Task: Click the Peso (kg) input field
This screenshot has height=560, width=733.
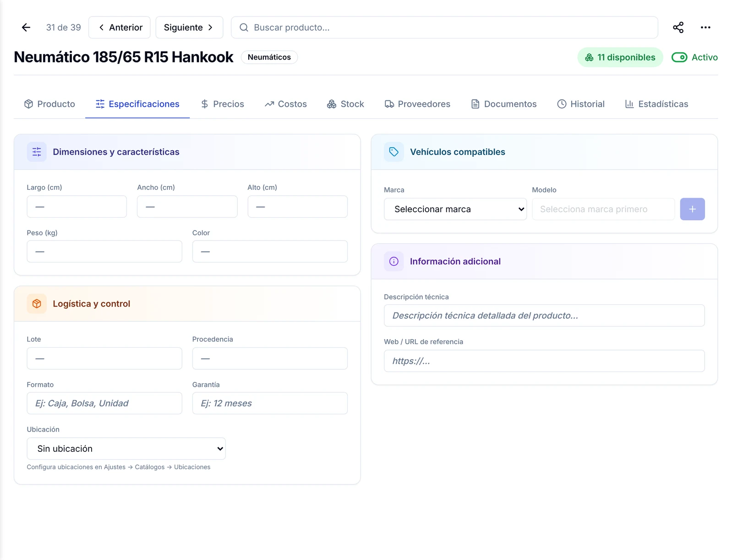Action: pos(104,252)
